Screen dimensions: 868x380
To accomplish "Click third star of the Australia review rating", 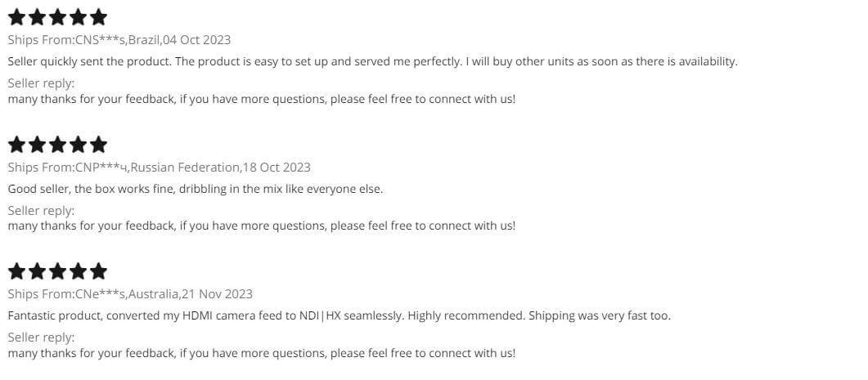I will 57,271.
